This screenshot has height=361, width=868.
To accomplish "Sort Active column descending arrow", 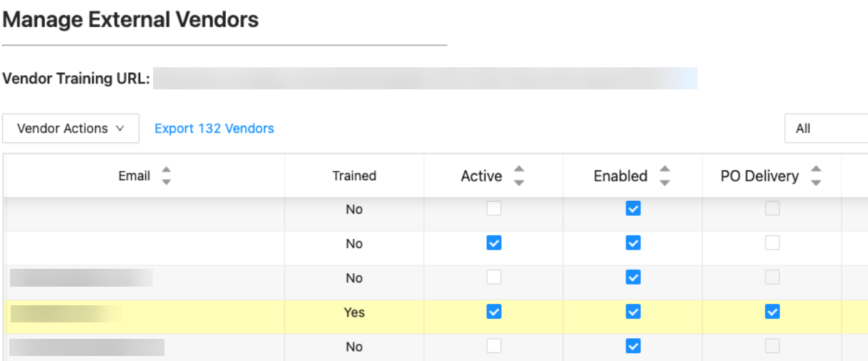I will tap(519, 182).
